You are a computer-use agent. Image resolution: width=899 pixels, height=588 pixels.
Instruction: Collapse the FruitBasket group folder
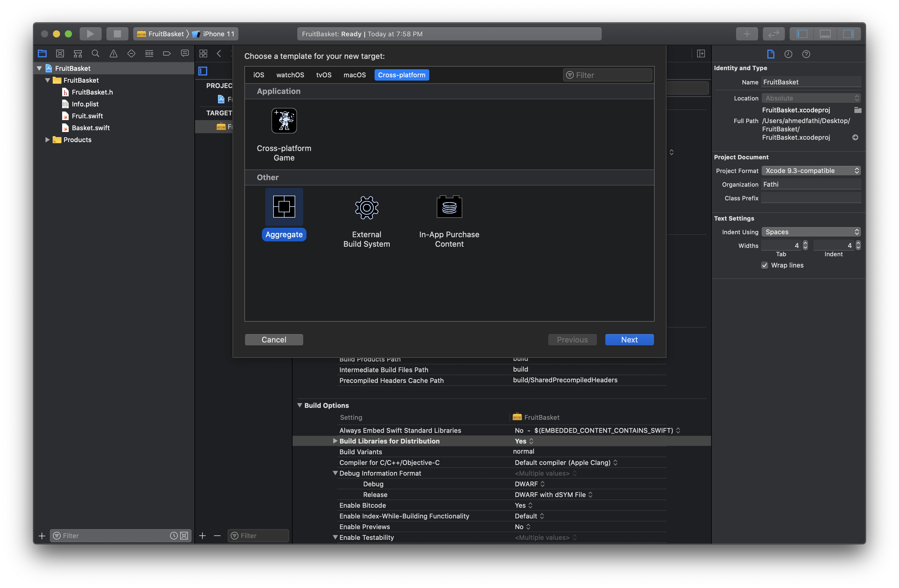tap(48, 81)
